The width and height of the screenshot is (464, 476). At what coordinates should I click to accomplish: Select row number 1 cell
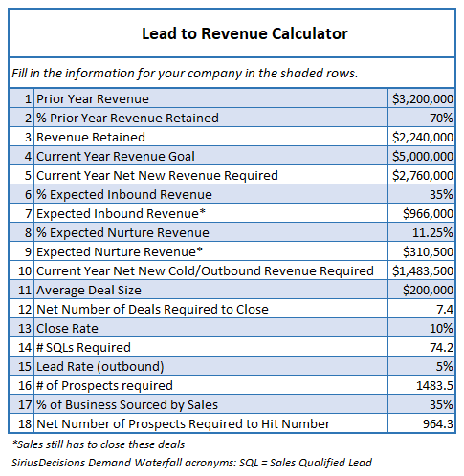coord(21,98)
